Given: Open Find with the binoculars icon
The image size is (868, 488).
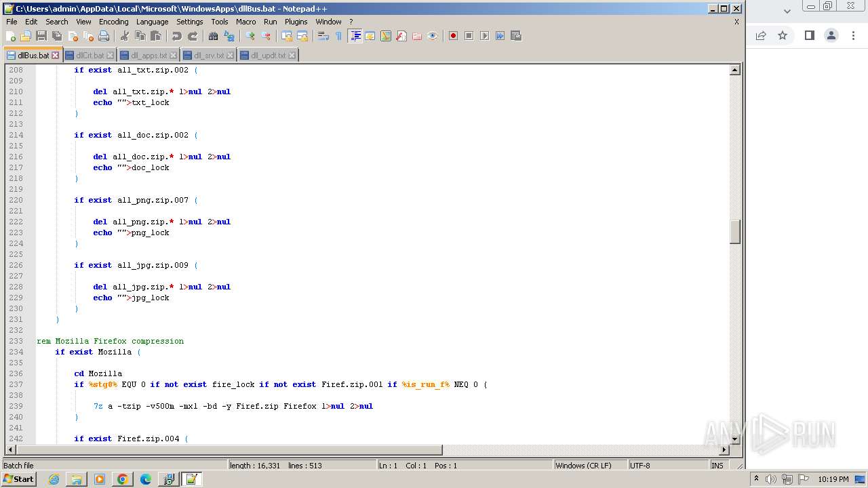Looking at the screenshot, I should point(213,36).
